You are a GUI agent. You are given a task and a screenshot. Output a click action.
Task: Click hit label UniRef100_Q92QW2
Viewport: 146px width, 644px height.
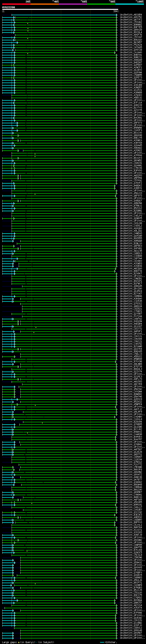pos(131,540)
